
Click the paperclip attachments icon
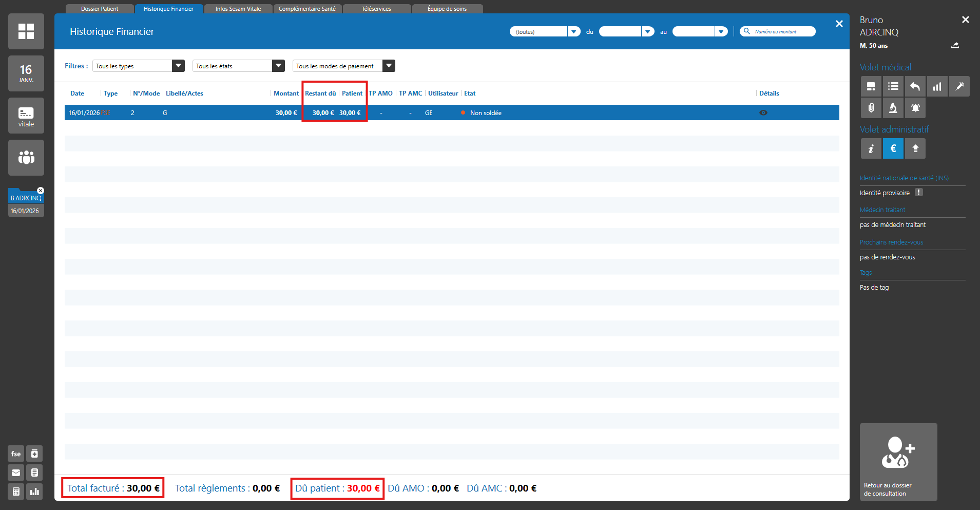coord(871,108)
